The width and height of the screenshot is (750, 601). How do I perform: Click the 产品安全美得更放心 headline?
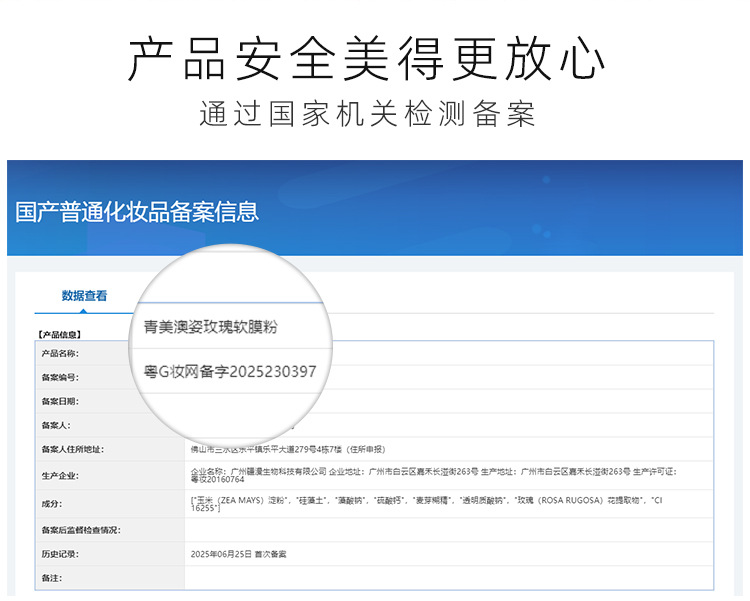[x=367, y=59]
